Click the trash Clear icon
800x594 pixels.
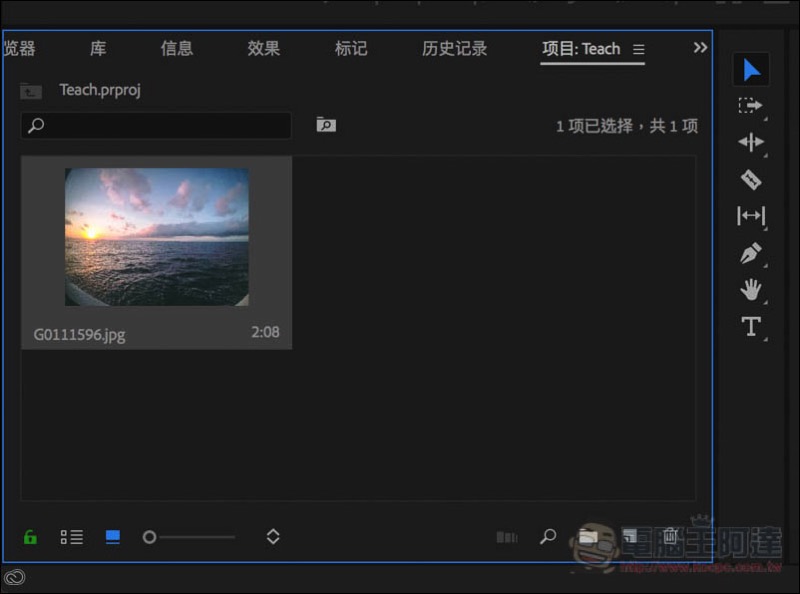[670, 535]
